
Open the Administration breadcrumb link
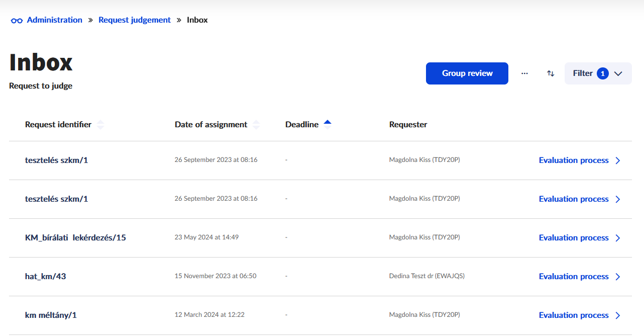tap(55, 20)
